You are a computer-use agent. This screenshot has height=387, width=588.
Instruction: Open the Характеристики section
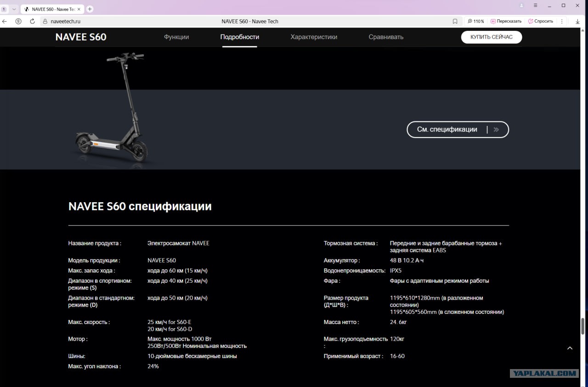314,37
